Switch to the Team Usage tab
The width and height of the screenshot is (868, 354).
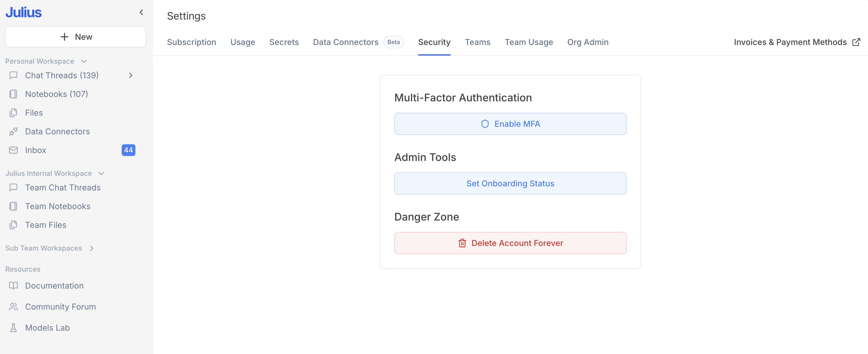[529, 42]
